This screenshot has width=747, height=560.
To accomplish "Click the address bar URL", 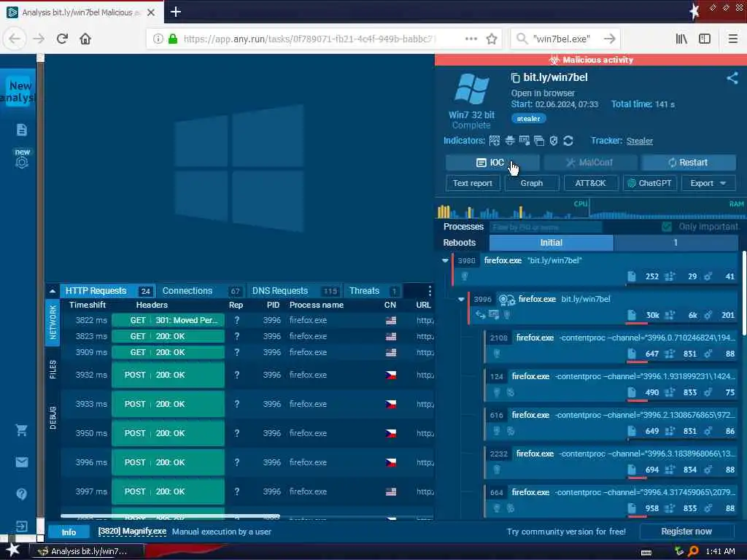I will coord(309,39).
